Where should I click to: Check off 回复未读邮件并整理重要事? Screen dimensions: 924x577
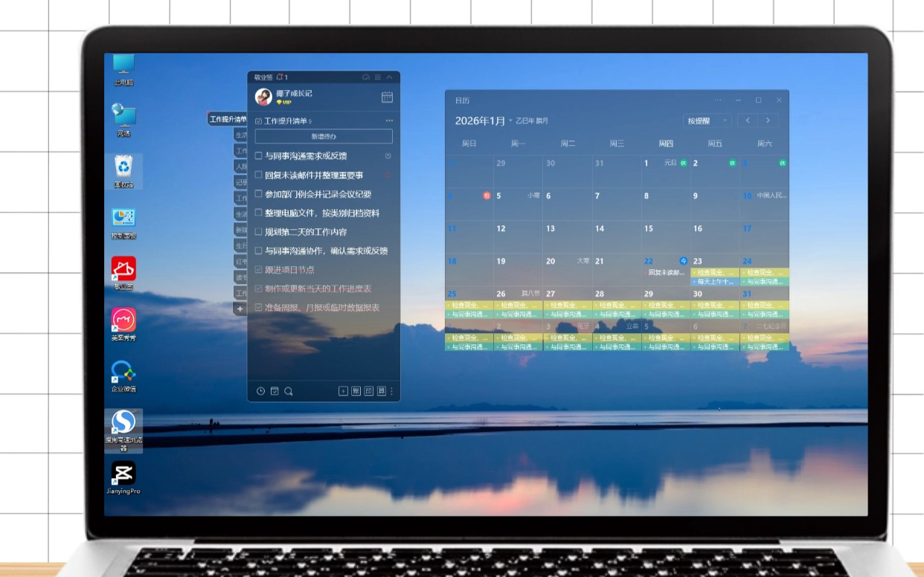point(258,175)
